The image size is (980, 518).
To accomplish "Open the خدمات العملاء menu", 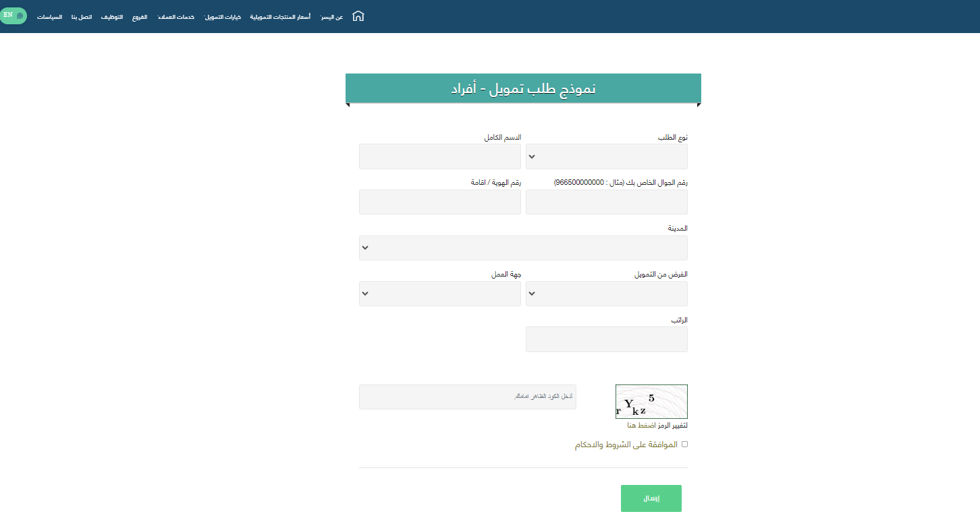I will [175, 16].
